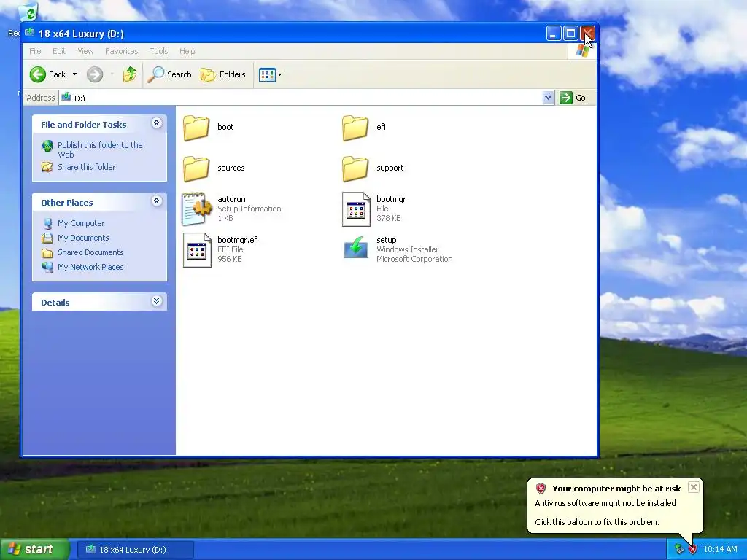This screenshot has width=747, height=560.
Task: Expand the Details panel
Action: pos(156,301)
